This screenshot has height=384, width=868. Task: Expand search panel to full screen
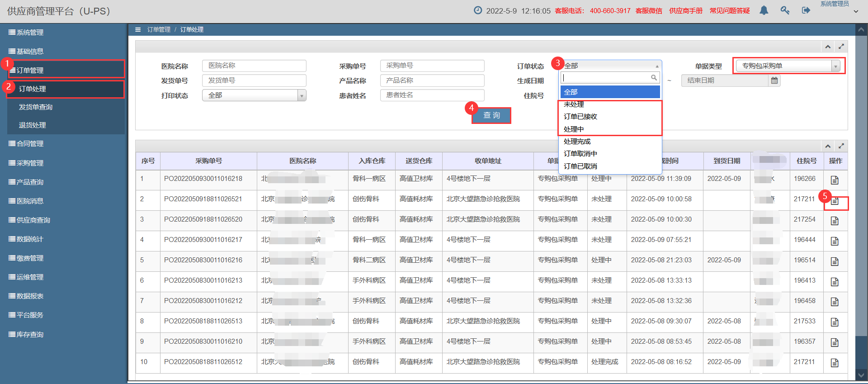841,47
